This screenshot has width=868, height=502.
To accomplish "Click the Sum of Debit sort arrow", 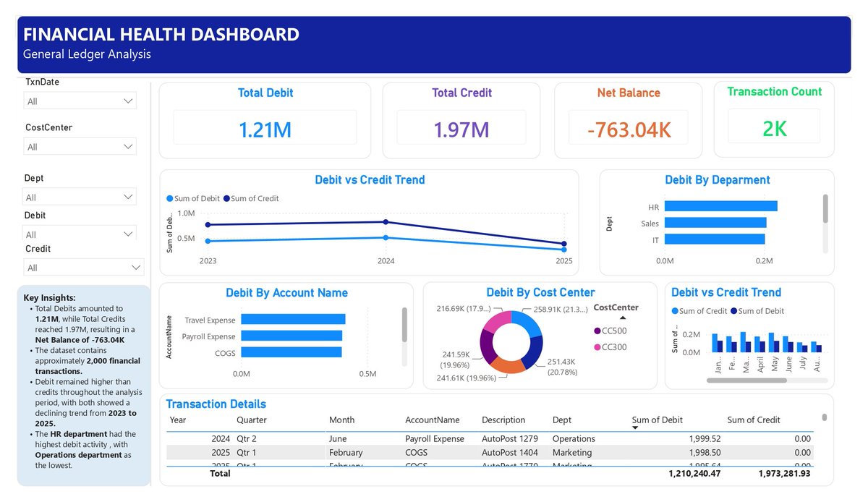I will [x=635, y=427].
